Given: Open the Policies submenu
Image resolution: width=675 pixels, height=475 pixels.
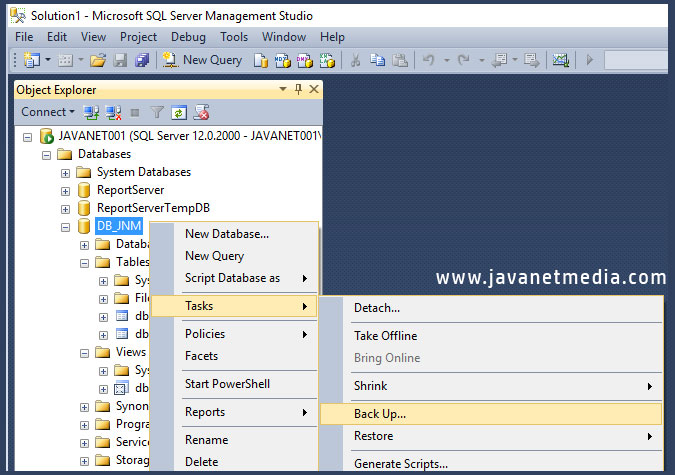Looking at the screenshot, I should tap(235, 334).
